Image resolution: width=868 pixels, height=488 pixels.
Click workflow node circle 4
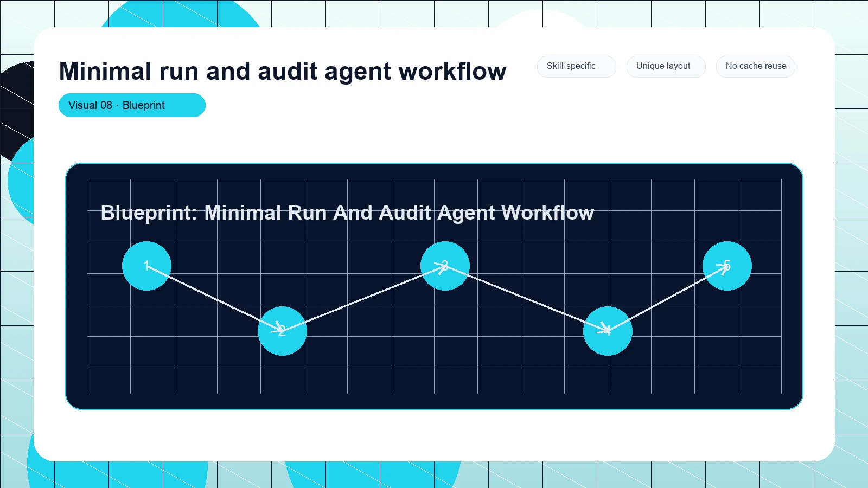point(608,331)
